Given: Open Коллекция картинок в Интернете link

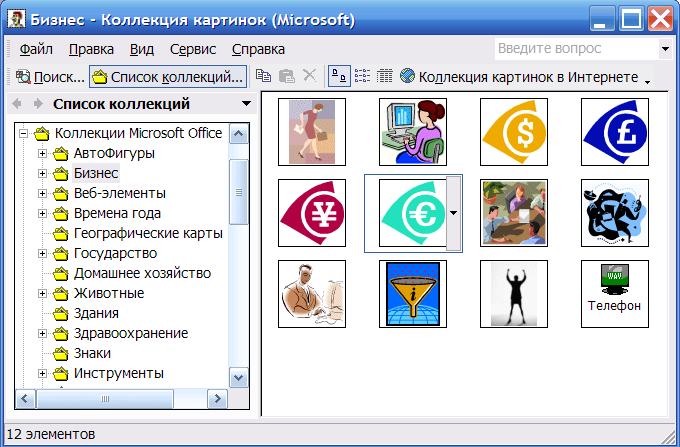Looking at the screenshot, I should (528, 77).
